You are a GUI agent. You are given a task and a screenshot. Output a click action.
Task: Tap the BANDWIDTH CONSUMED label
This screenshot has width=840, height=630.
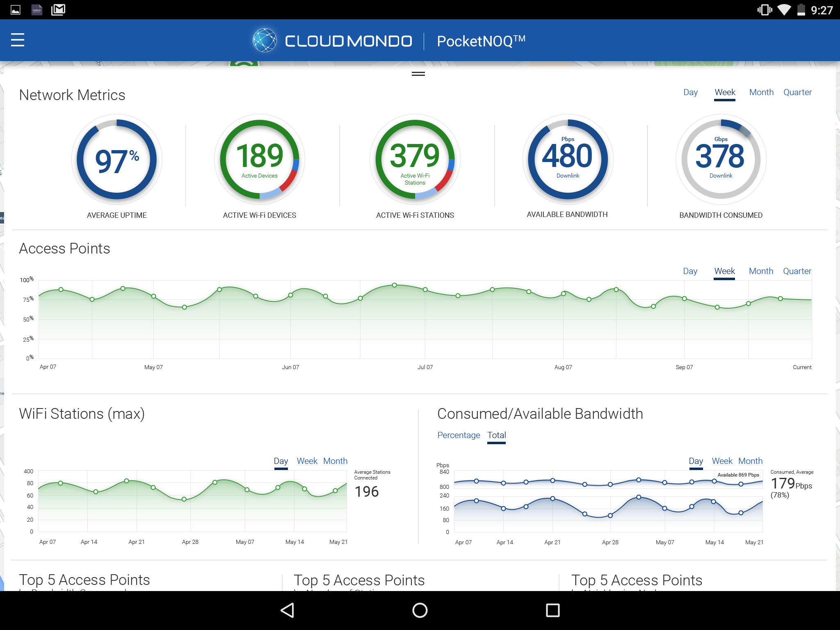pyautogui.click(x=721, y=215)
